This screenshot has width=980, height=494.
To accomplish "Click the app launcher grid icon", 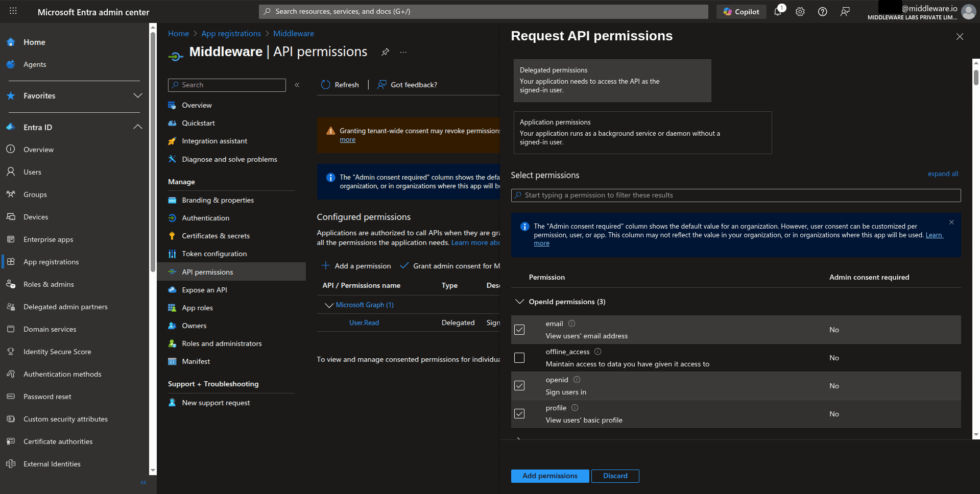I will (x=13, y=11).
